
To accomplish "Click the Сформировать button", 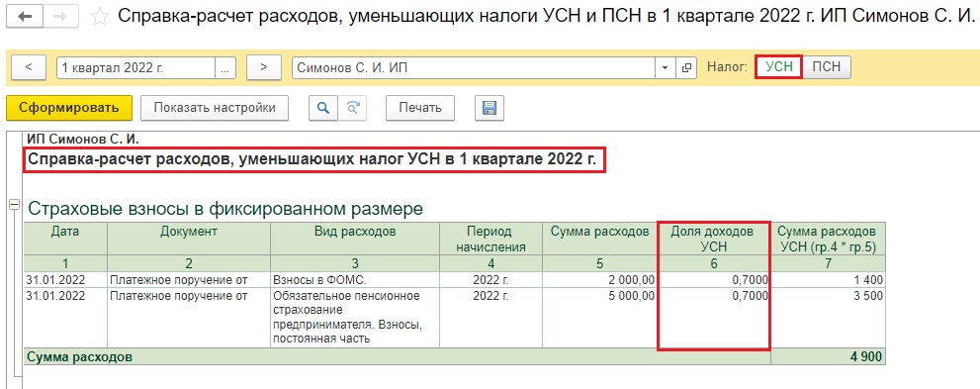I will click(69, 108).
